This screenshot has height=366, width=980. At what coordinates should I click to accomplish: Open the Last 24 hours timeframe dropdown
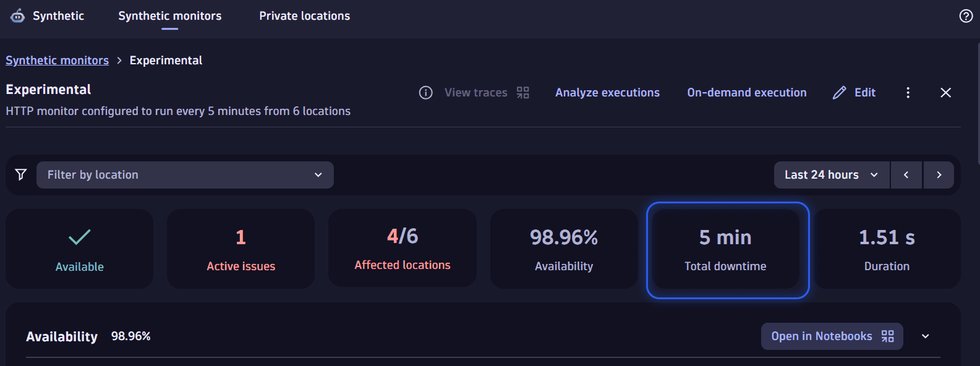pos(832,175)
